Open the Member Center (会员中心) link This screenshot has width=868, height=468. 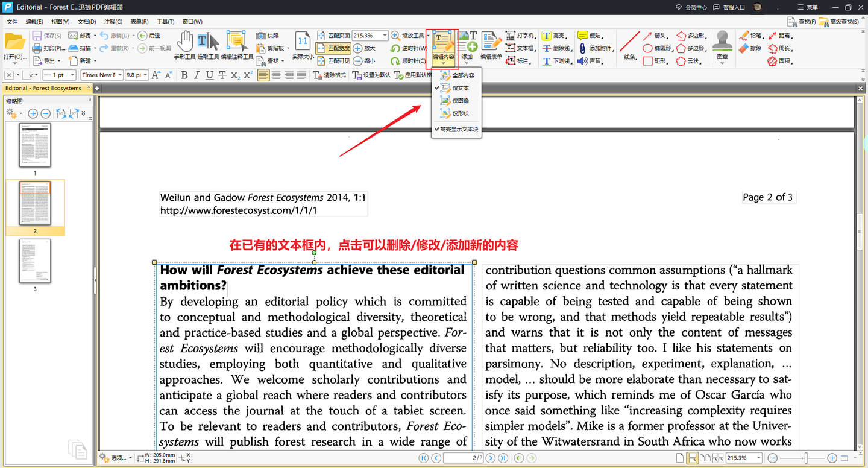691,7
